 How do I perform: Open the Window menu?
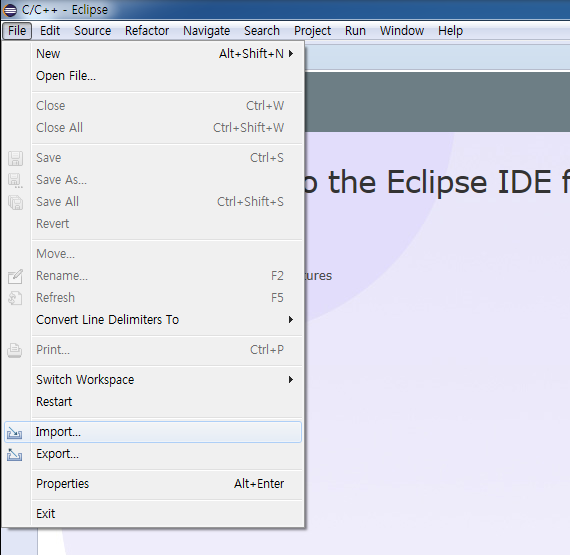pos(402,31)
